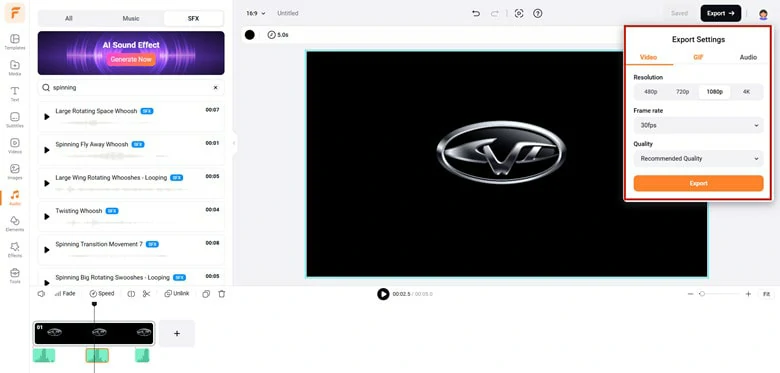Open the Templates sidebar panel
780x373 pixels.
coord(15,42)
